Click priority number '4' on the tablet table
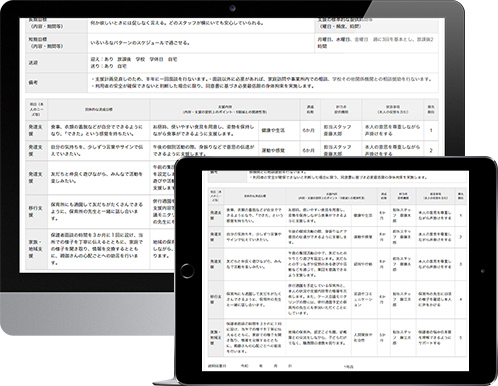498x386 pixels. (x=461, y=299)
